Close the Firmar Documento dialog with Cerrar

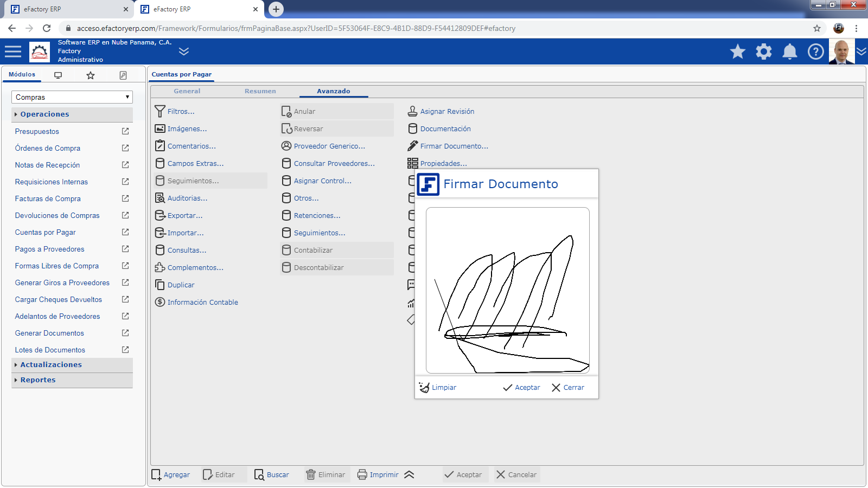click(568, 387)
